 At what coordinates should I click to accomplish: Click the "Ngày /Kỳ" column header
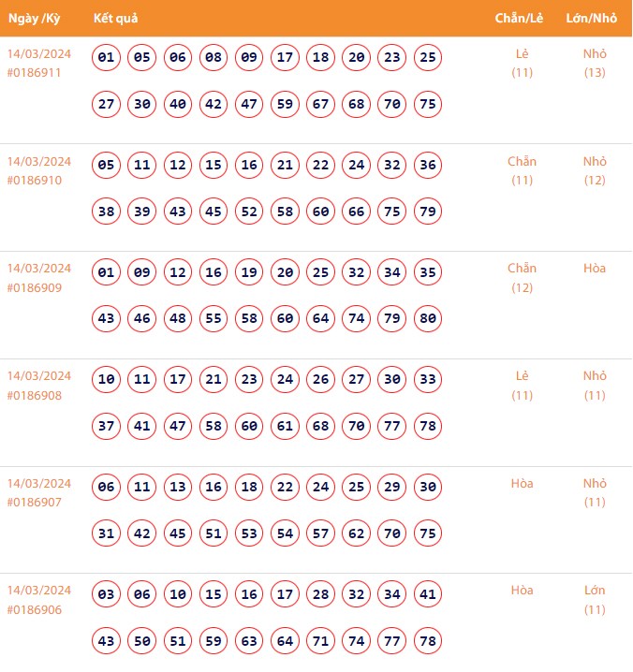pos(35,18)
